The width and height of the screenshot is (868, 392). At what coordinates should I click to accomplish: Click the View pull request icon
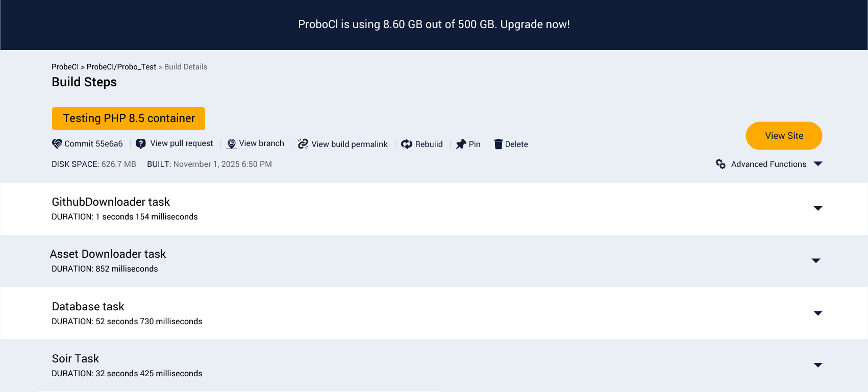click(x=141, y=144)
